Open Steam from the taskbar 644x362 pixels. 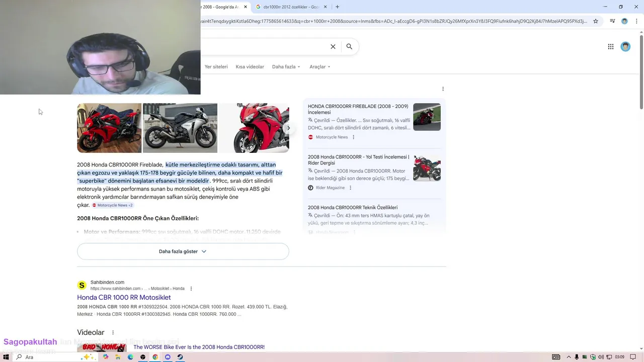pyautogui.click(x=180, y=357)
